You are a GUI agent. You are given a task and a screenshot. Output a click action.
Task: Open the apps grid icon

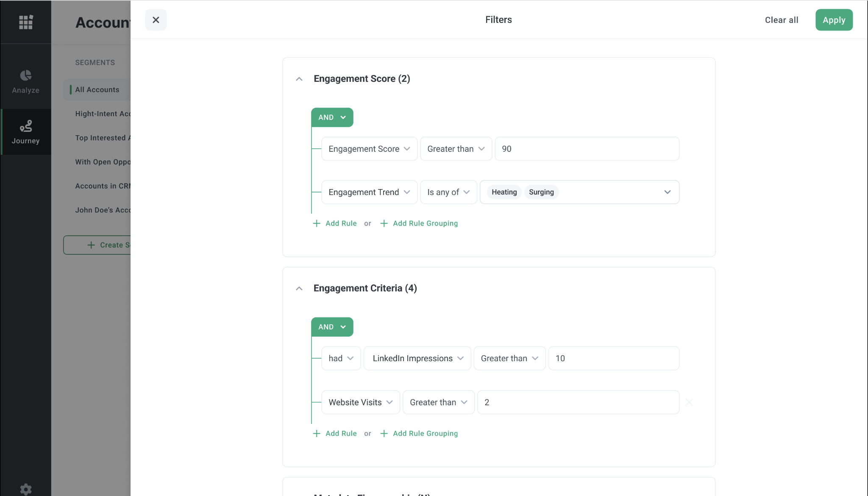pos(26,22)
